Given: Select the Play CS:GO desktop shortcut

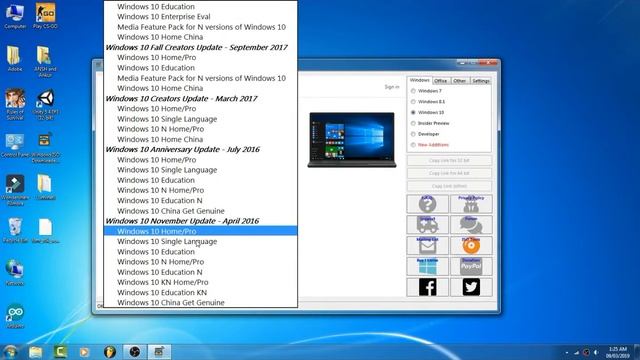Looking at the screenshot, I should (x=45, y=16).
